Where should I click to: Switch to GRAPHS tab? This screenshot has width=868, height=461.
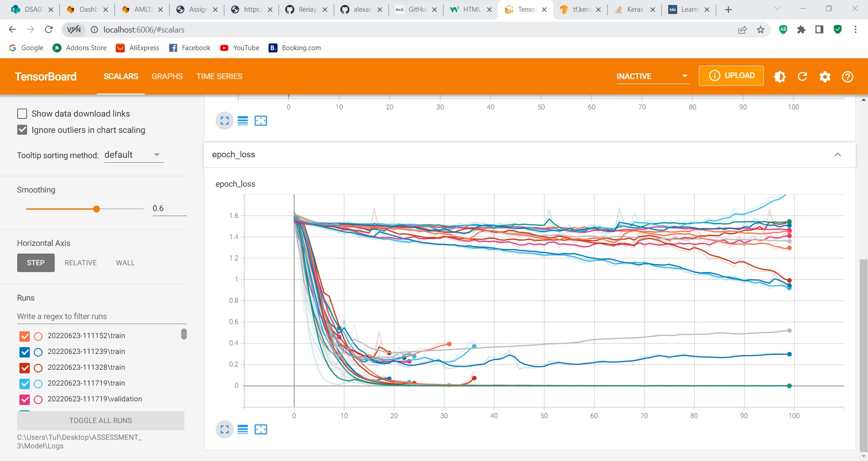point(167,76)
